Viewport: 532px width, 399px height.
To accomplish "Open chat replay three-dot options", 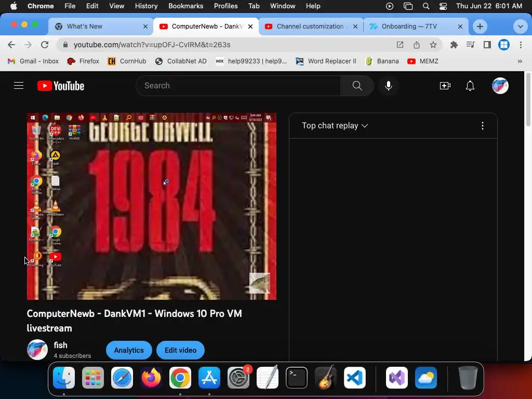I will coord(483,126).
